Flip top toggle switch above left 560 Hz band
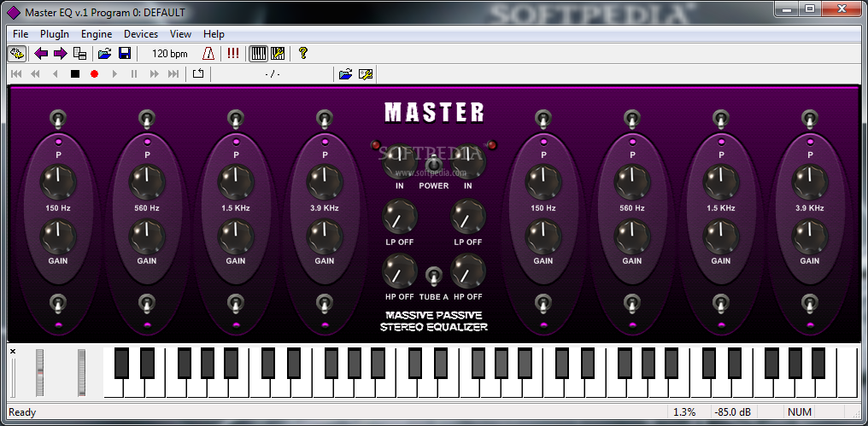 147,119
